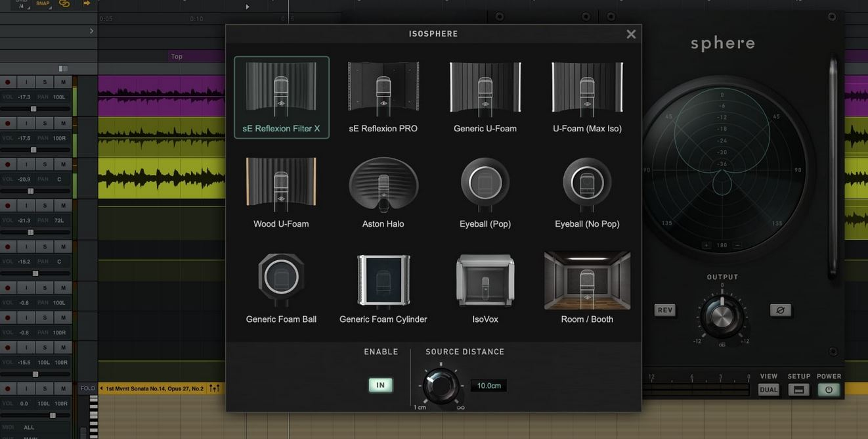
Task: Close the IsoSphere dialog
Action: click(x=631, y=34)
